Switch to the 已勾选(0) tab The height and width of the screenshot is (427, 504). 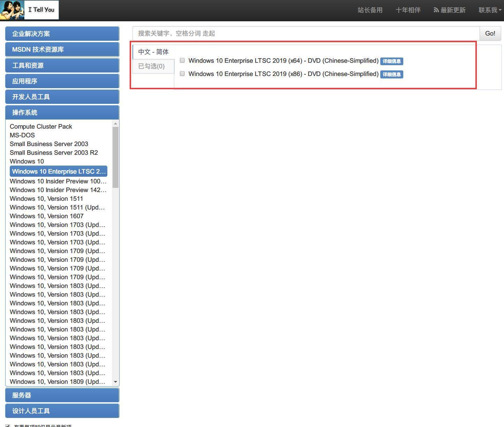[x=153, y=66]
